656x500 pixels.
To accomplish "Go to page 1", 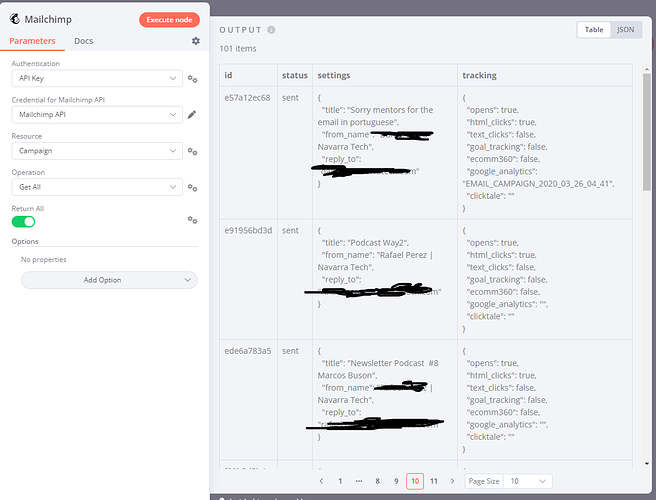I will point(340,481).
